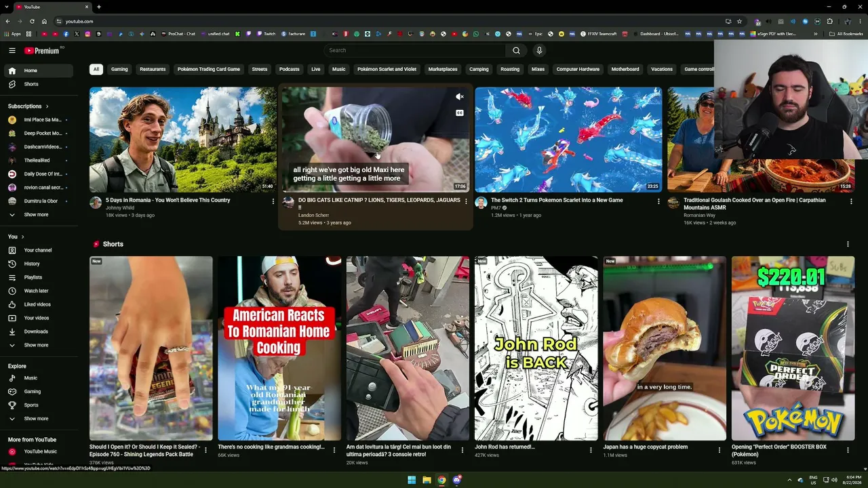The image size is (868, 488).
Task: Open Your videos in sidebar
Action: tap(38, 318)
